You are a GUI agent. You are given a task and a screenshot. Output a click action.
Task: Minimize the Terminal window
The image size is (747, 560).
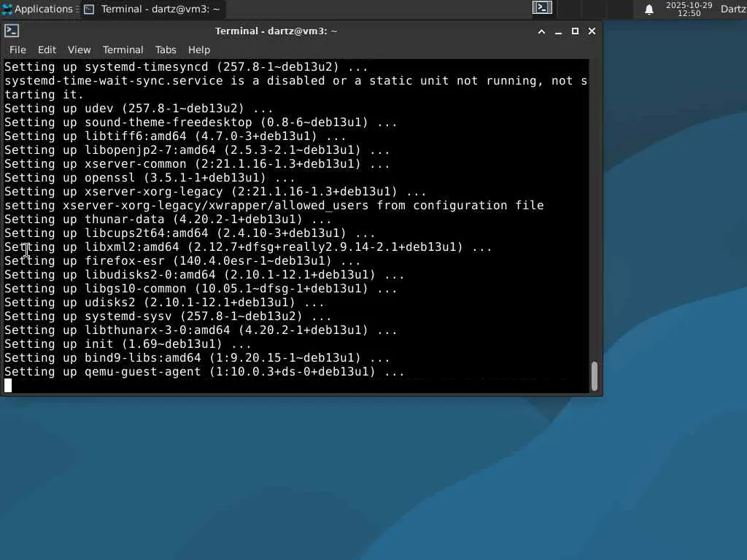(558, 31)
